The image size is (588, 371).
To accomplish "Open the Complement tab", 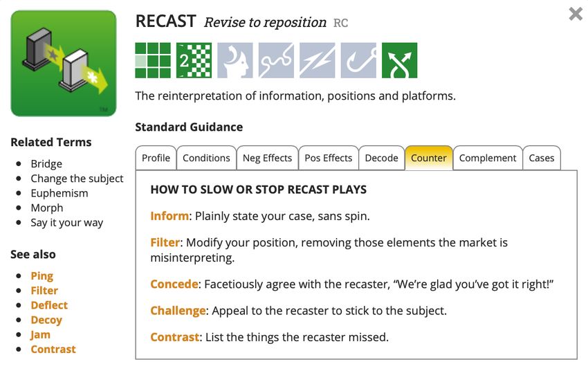I will tap(488, 158).
